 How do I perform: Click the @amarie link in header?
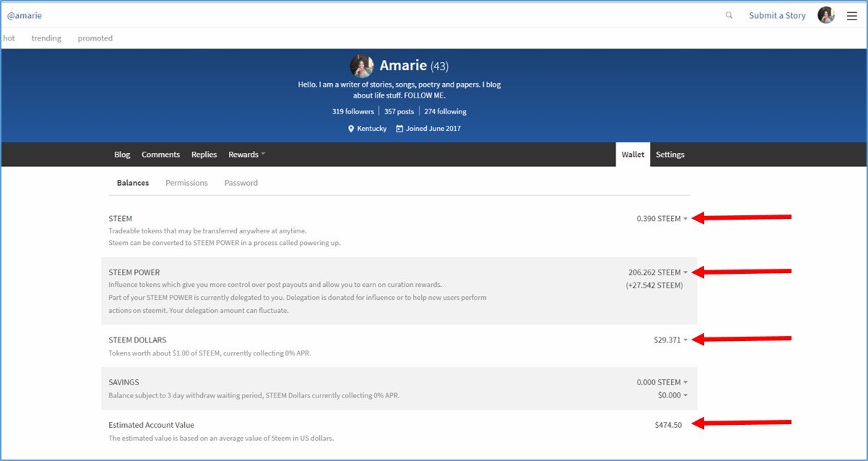click(25, 15)
